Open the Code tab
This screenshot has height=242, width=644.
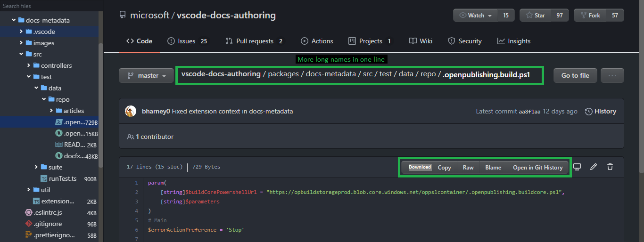click(x=139, y=41)
